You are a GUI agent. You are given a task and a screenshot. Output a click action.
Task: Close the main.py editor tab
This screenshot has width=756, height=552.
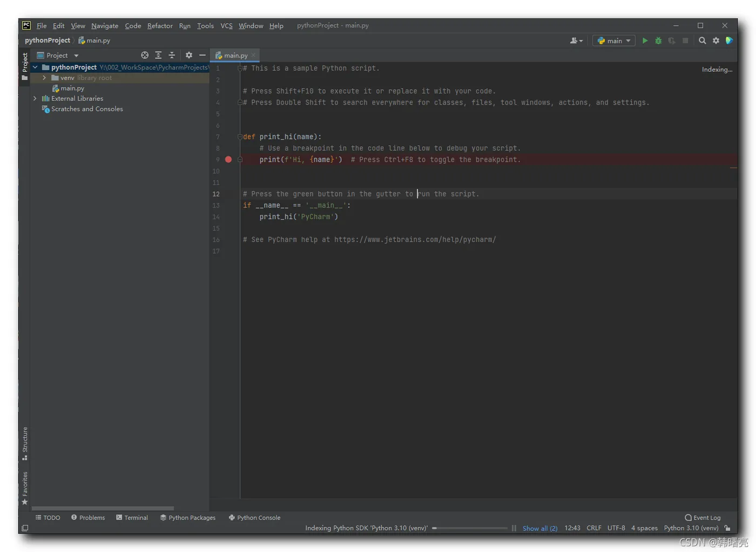tap(253, 55)
